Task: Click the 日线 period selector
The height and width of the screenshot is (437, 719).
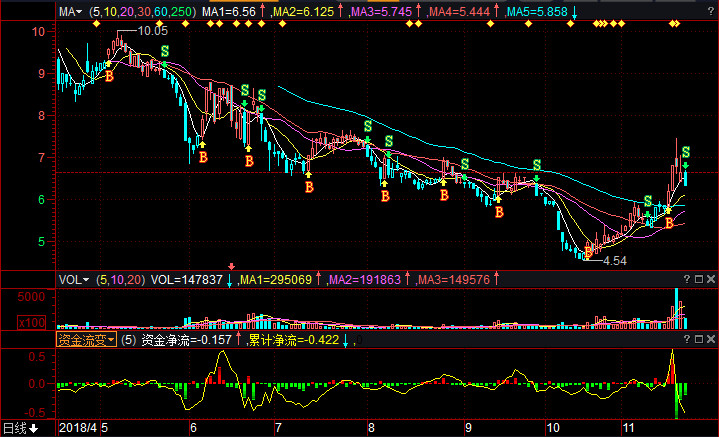Action: (x=19, y=429)
